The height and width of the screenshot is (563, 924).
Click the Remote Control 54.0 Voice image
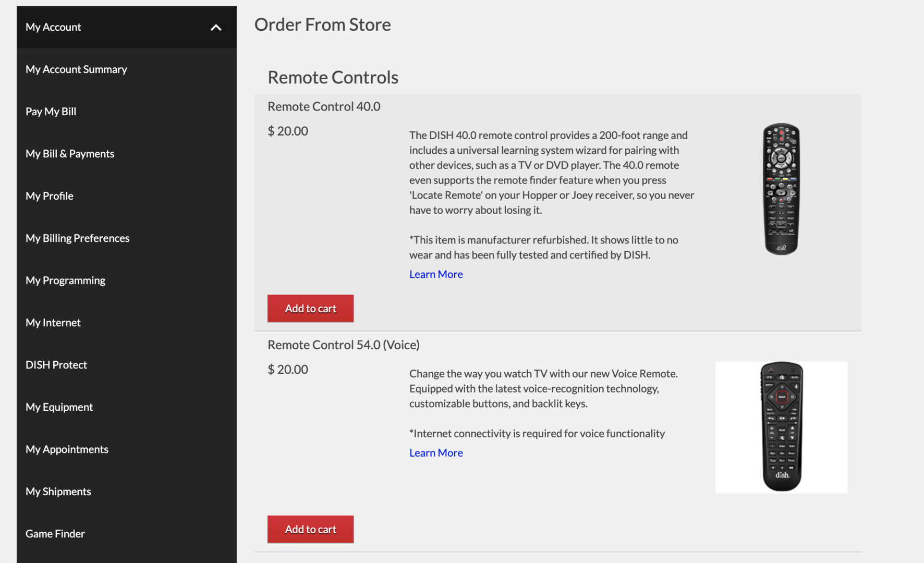(x=781, y=427)
